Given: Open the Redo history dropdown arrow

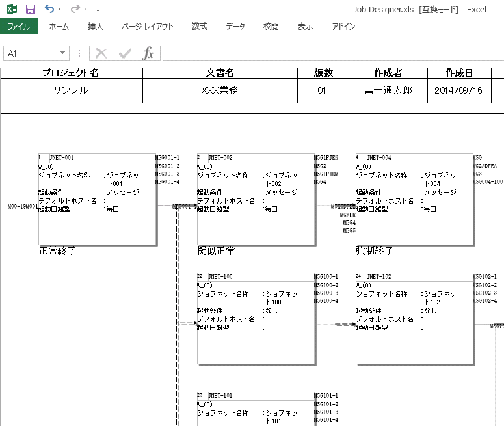Looking at the screenshot, I should 86,10.
